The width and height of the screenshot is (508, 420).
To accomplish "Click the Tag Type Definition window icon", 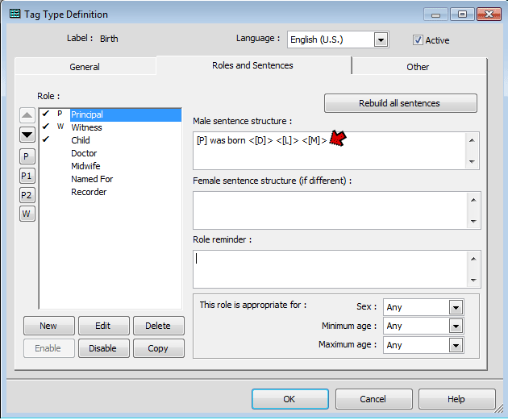I will [x=15, y=15].
